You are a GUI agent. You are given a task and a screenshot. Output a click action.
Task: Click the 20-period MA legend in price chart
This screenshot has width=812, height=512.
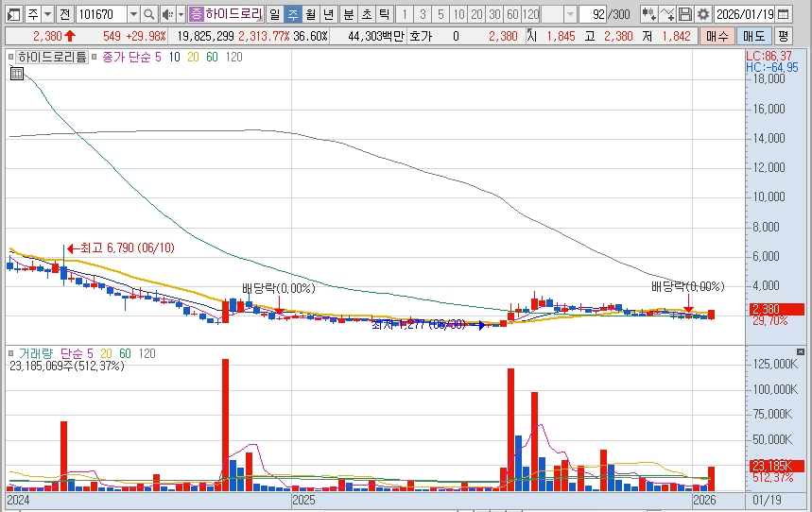coord(193,57)
